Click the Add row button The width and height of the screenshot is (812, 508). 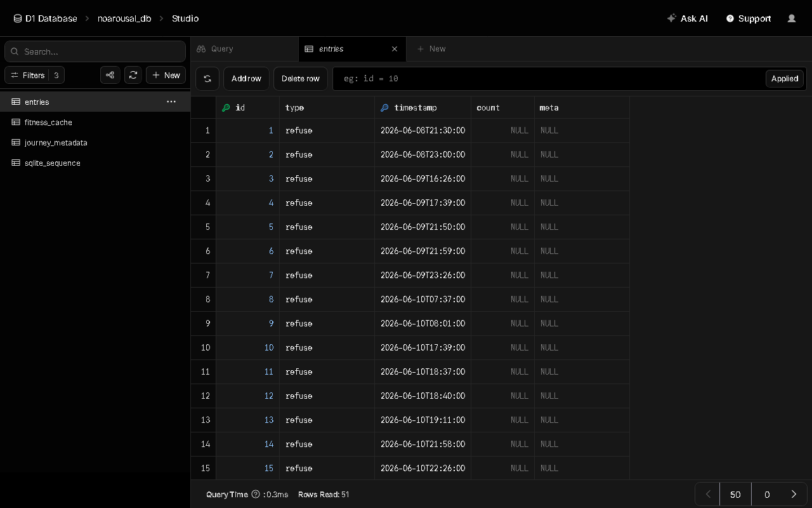(246, 79)
